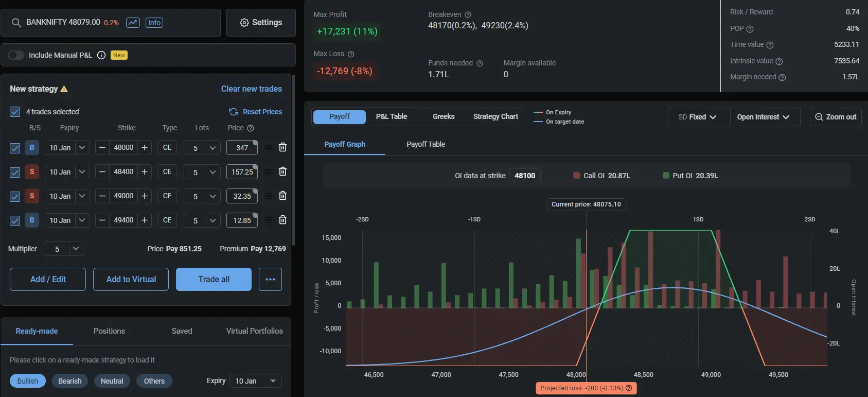Open the three-dots more options button

[x=270, y=279]
